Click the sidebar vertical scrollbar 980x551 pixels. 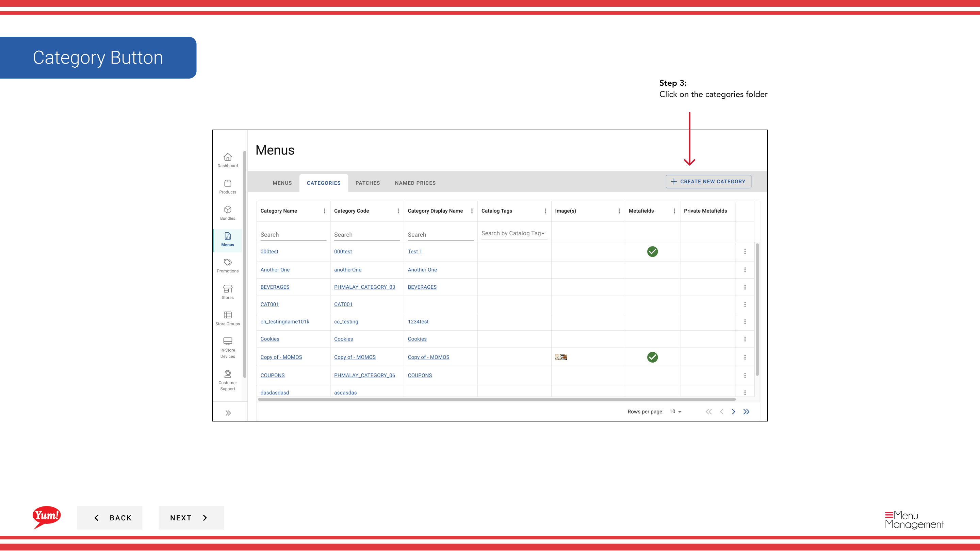245,264
